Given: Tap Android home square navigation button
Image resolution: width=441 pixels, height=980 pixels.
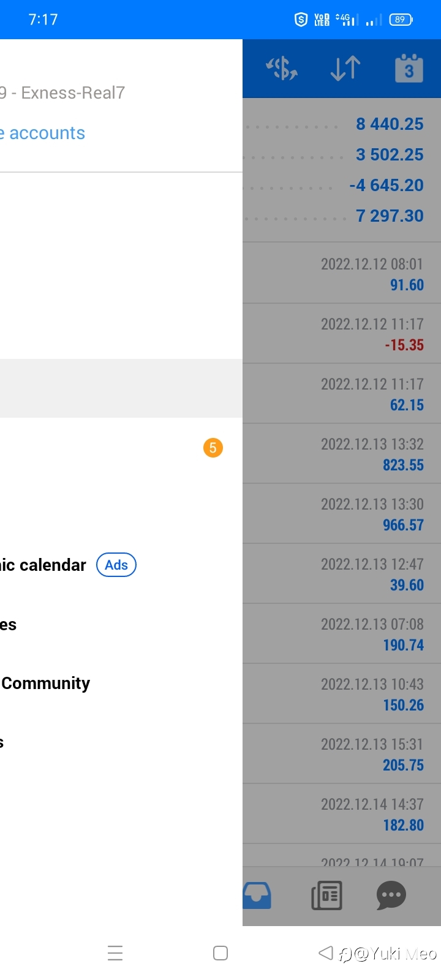Looking at the screenshot, I should (x=221, y=953).
